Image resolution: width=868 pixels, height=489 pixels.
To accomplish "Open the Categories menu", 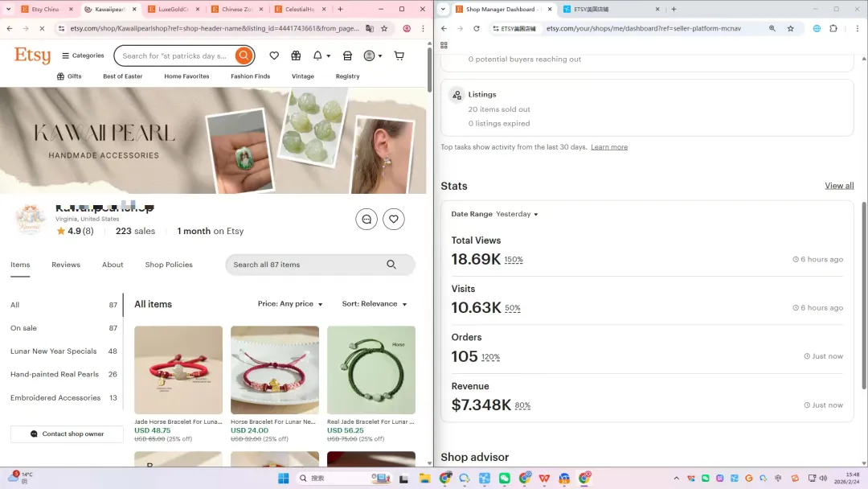I will click(83, 55).
